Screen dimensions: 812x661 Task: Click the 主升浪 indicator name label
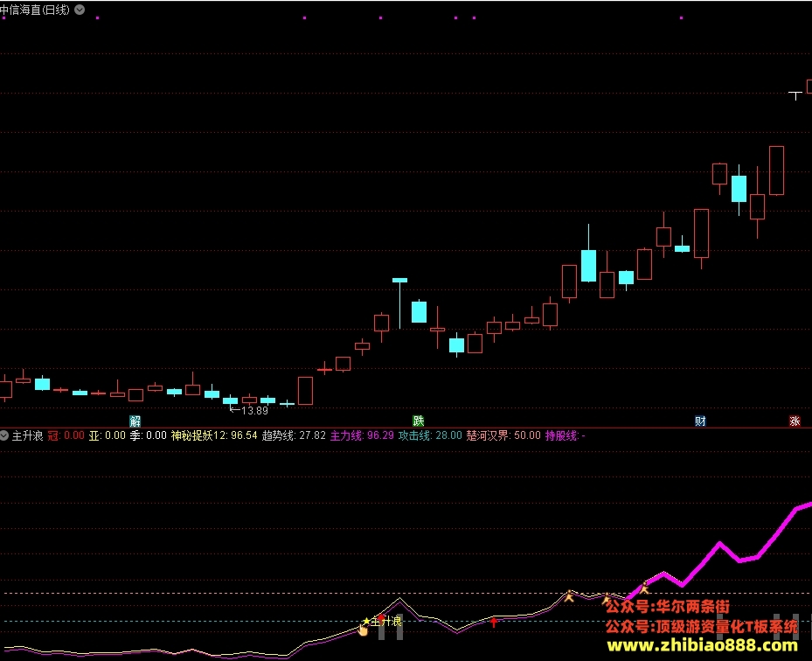click(27, 435)
